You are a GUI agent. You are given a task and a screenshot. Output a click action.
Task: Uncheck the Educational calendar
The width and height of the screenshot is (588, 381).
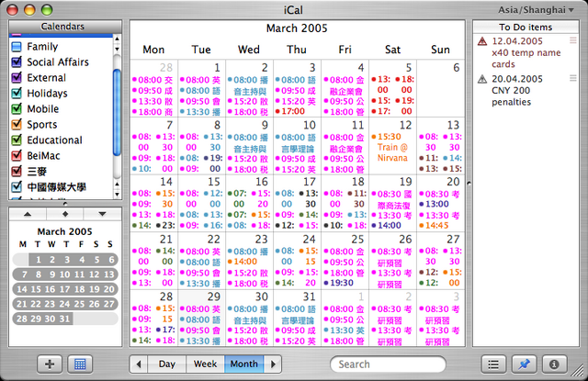17,140
